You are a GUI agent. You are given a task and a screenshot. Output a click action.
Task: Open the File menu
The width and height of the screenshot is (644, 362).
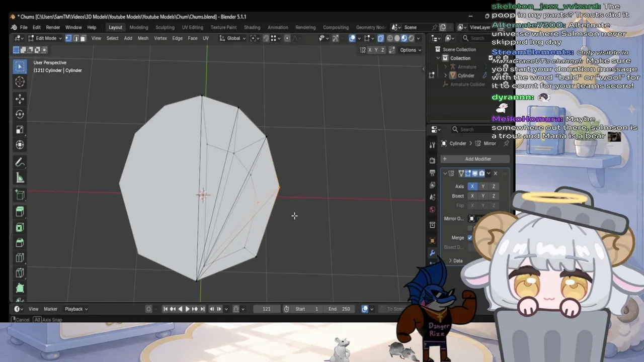coord(23,27)
